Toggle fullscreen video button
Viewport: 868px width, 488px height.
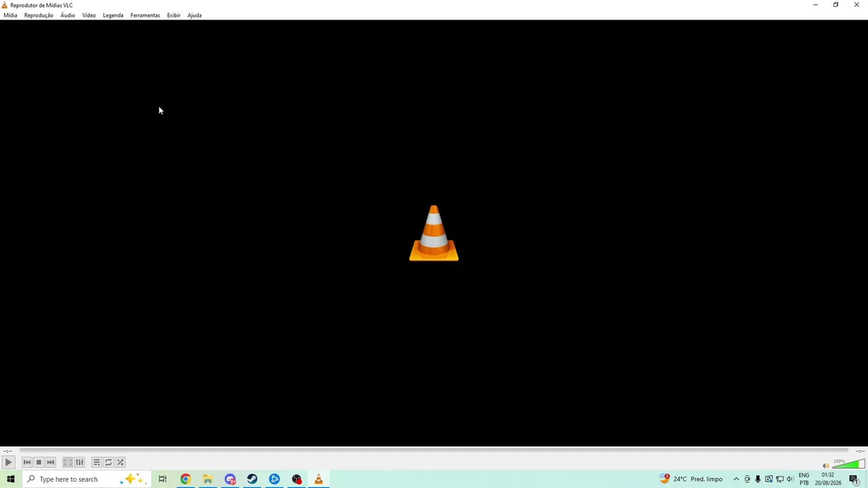pyautogui.click(x=68, y=462)
